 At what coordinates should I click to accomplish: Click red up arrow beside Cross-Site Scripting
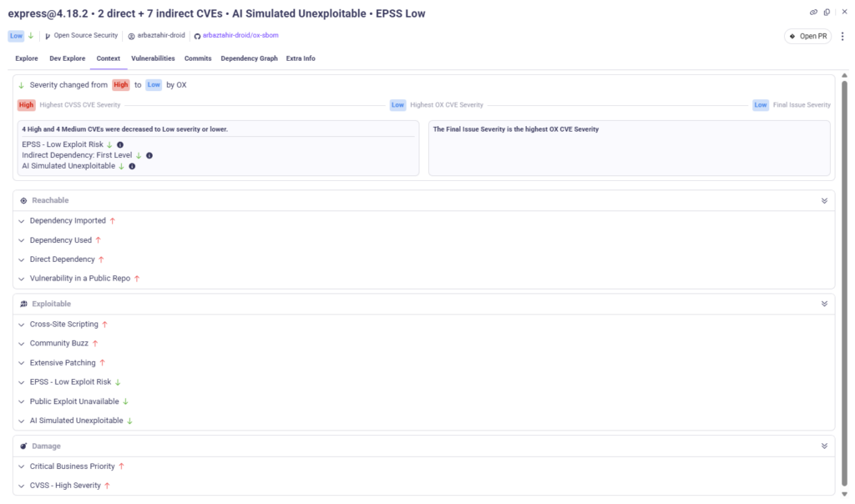104,325
